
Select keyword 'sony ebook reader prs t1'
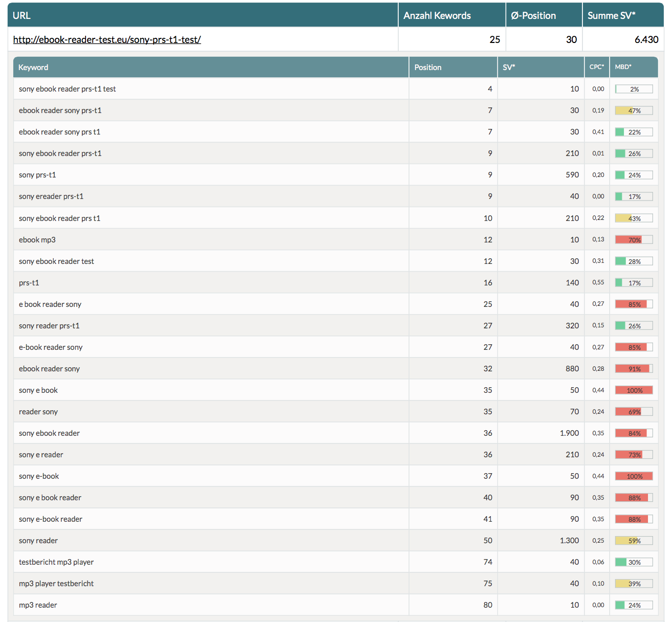59,218
